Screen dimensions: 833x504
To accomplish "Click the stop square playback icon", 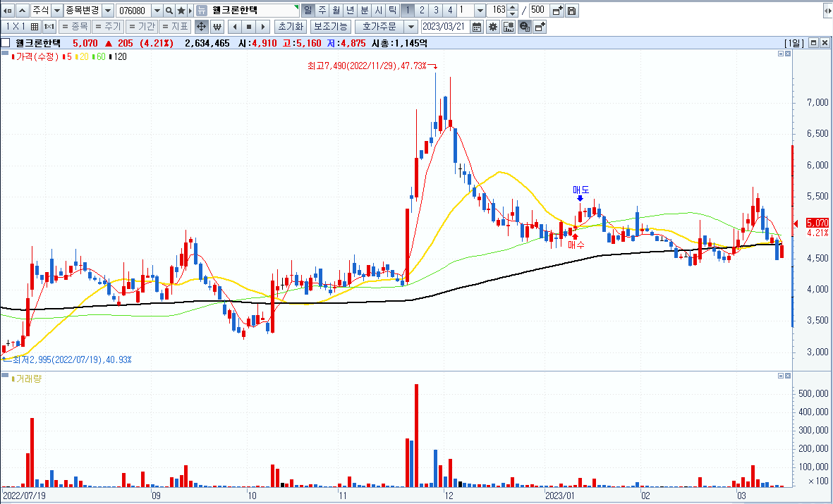I will click(x=249, y=27).
